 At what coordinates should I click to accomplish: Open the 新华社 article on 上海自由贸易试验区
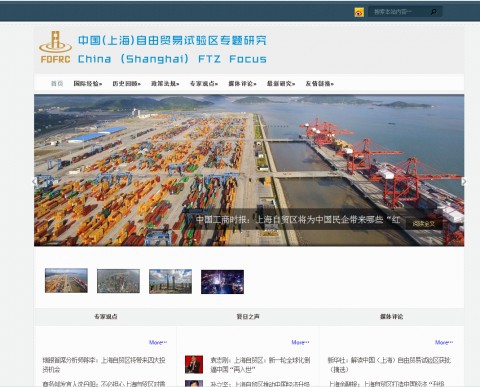click(x=389, y=365)
